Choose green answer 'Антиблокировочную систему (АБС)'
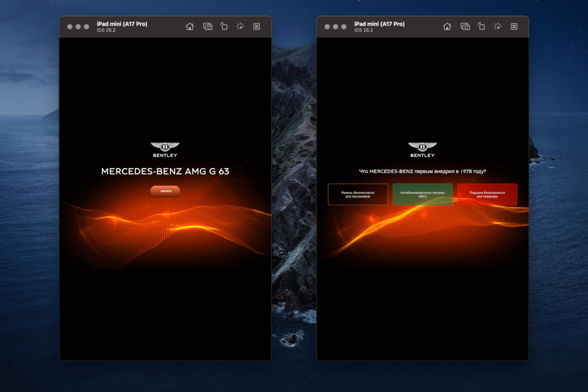The image size is (588, 392). (x=422, y=194)
